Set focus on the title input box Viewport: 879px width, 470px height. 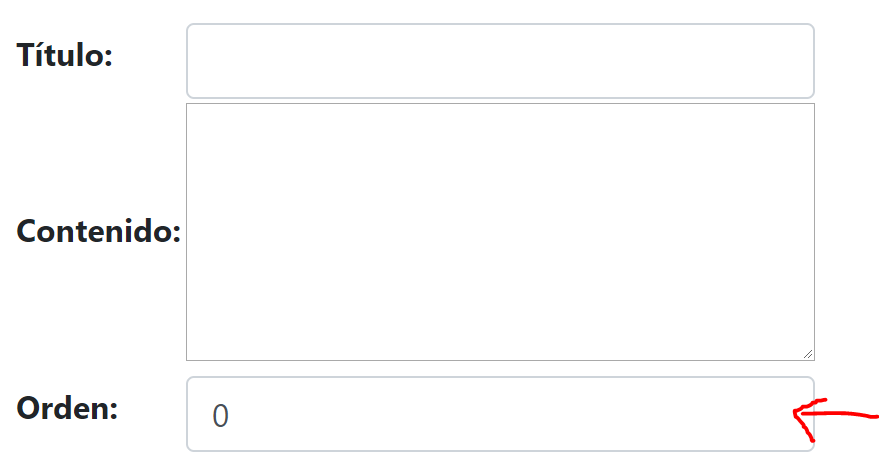tap(500, 61)
